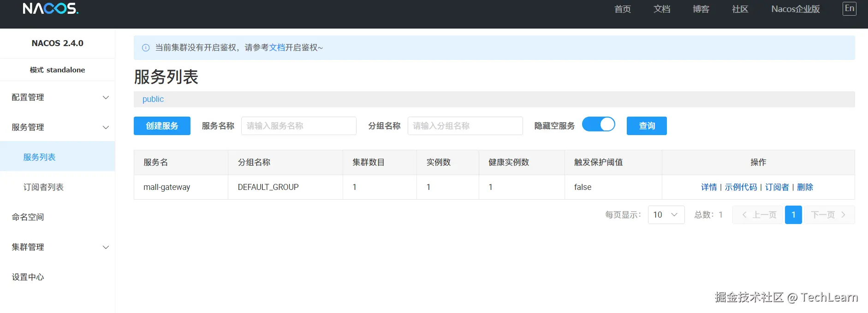Click the 下一页 pagination button
868x313 pixels.
pos(829,215)
